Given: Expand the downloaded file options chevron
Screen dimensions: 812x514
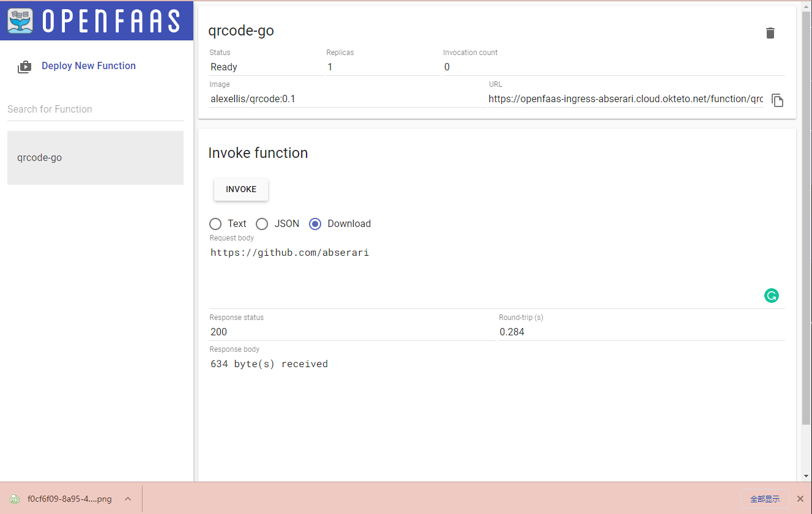Looking at the screenshot, I should pos(128,499).
